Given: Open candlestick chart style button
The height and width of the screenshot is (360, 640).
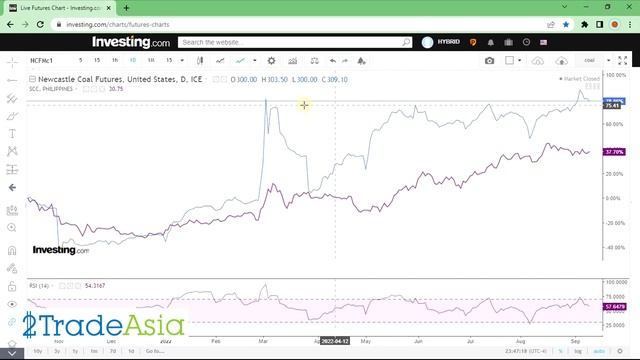Looking at the screenshot, I should click(200, 60).
